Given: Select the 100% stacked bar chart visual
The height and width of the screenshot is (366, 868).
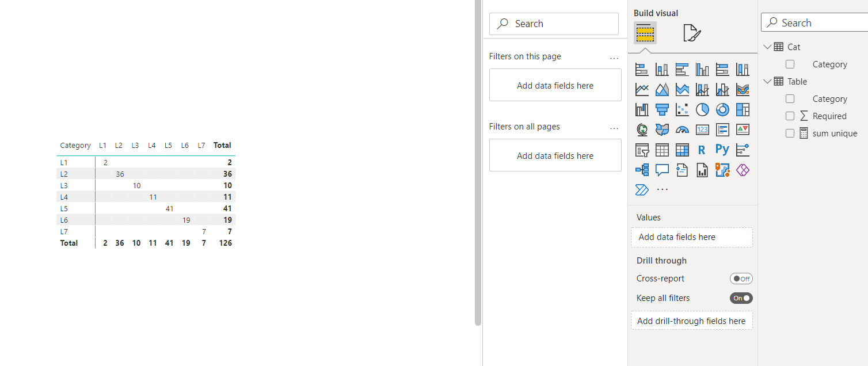Looking at the screenshot, I should 722,70.
